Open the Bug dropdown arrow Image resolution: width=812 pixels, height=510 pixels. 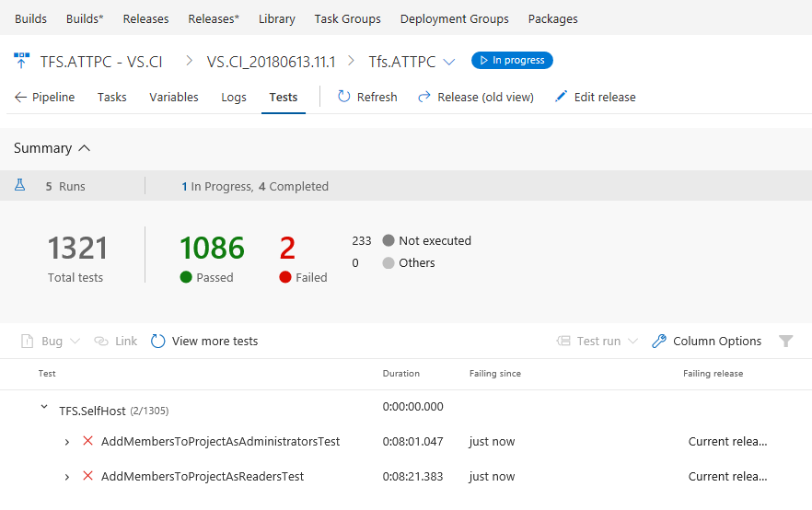[x=75, y=342]
